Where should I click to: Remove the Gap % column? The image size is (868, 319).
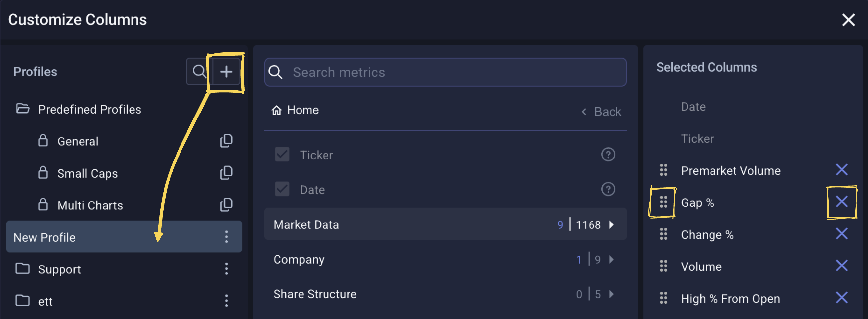point(841,202)
